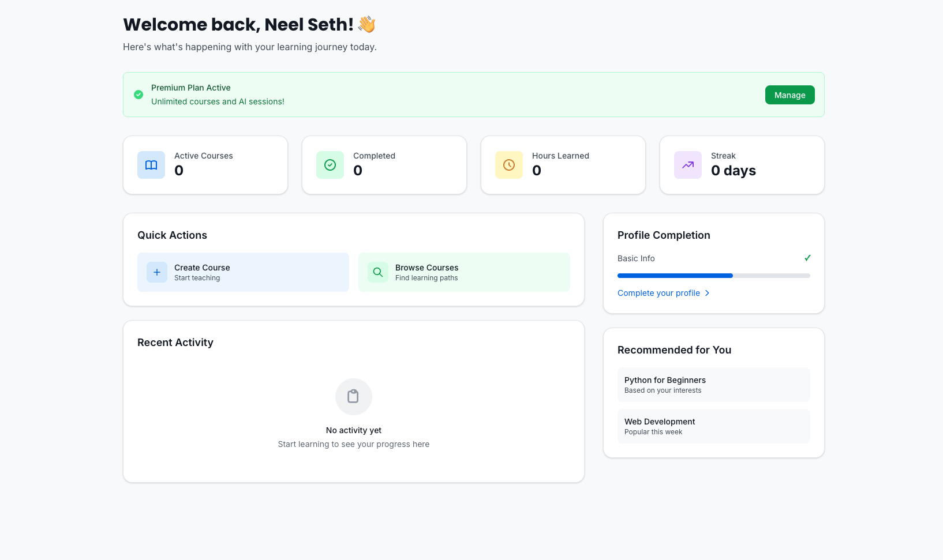
Task: Click the open book Active Courses icon
Action: tap(151, 165)
